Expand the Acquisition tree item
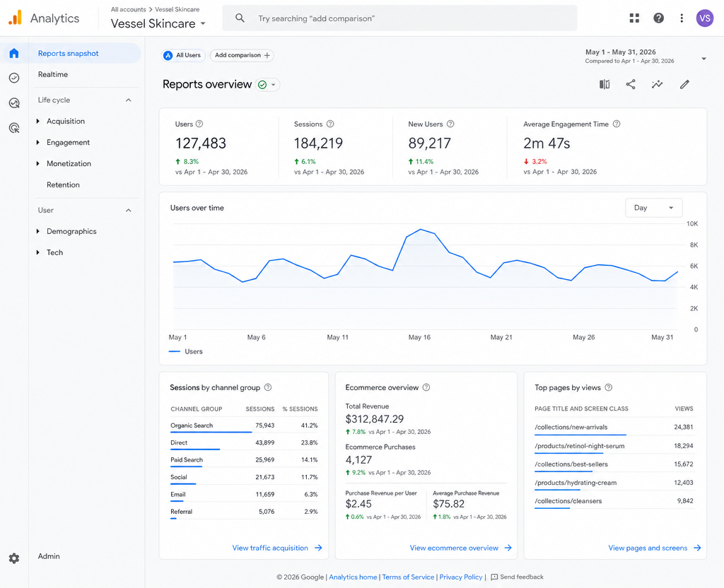Viewport: 724px width, 588px height. pos(38,121)
